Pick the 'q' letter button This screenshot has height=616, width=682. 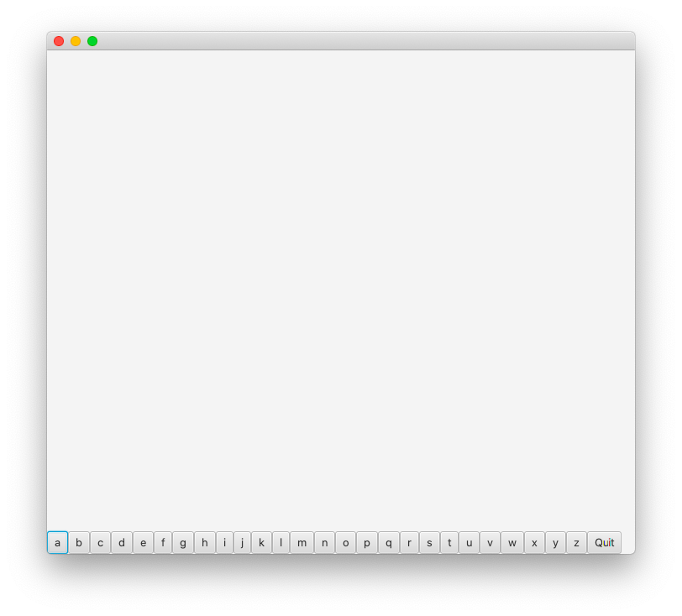click(x=389, y=542)
